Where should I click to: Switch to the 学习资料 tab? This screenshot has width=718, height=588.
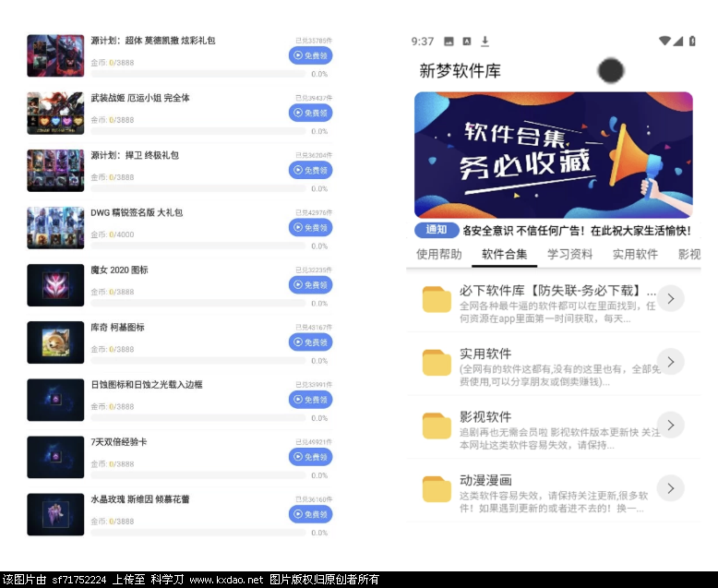[x=569, y=255]
